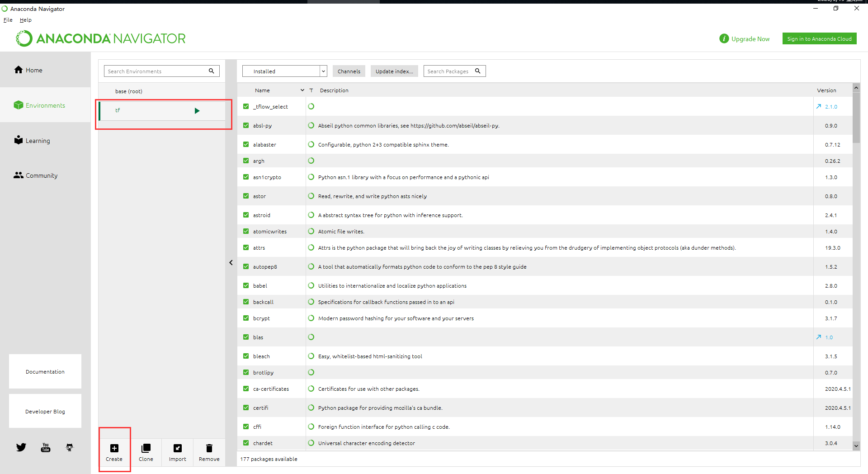This screenshot has width=868, height=474.
Task: Open the Learning section
Action: click(x=45, y=140)
